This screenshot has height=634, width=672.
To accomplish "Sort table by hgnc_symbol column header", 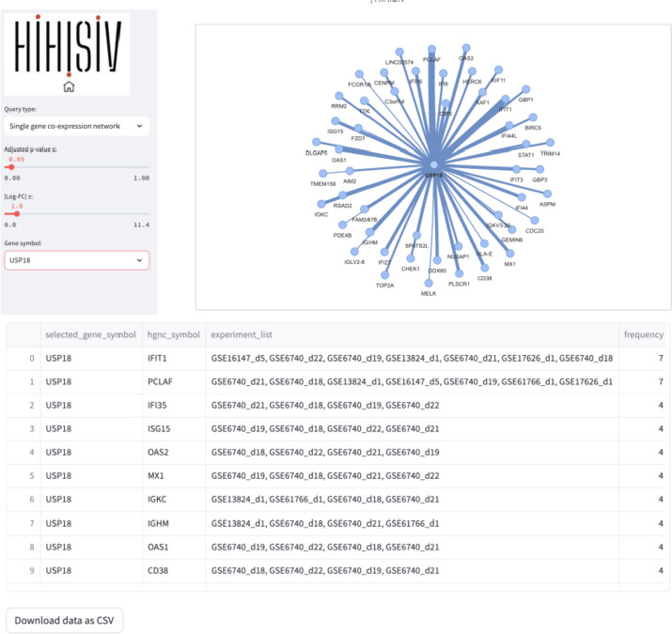I will tap(174, 334).
